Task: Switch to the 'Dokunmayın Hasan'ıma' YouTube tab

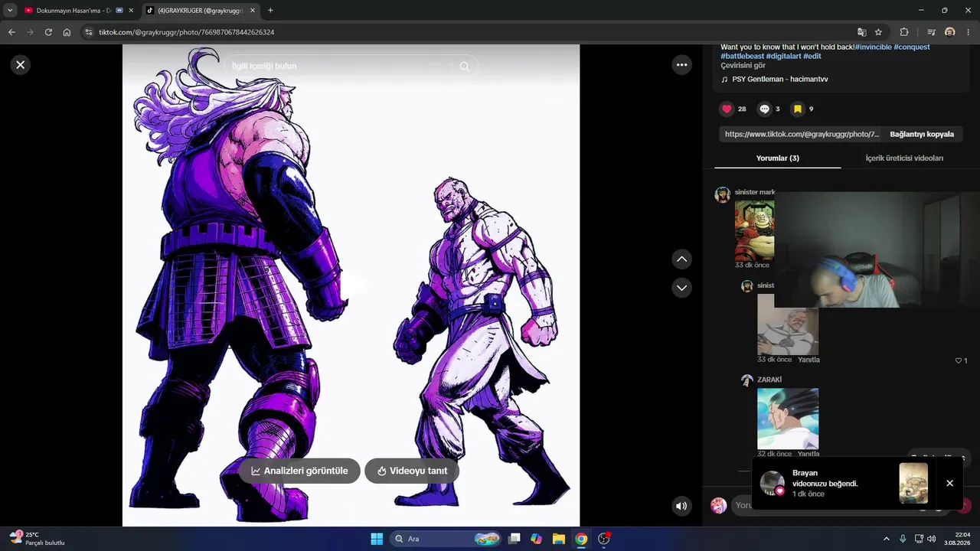Action: click(x=73, y=11)
